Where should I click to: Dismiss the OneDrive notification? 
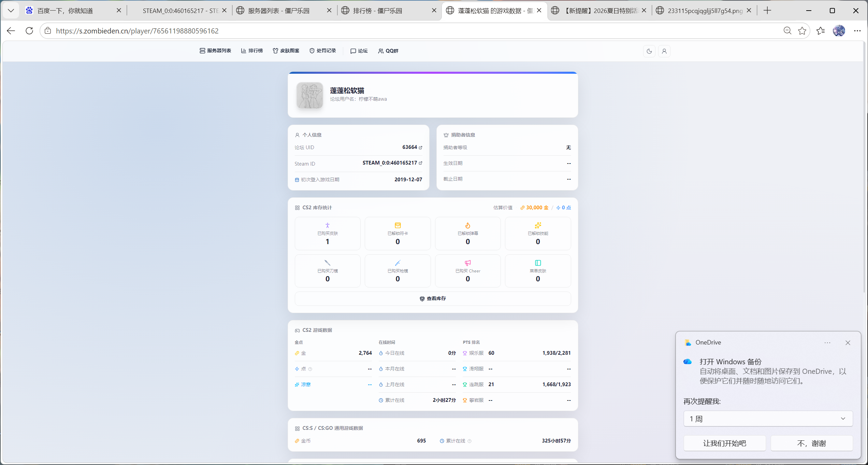(x=848, y=343)
